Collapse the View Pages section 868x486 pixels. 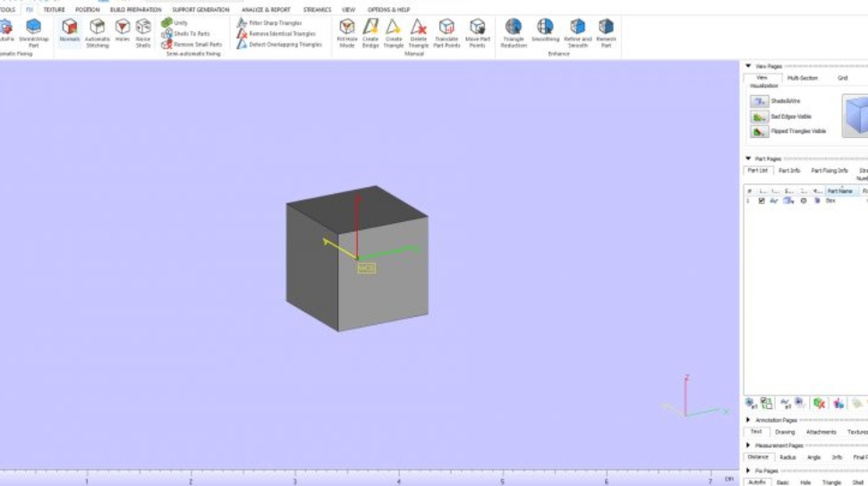[749, 66]
